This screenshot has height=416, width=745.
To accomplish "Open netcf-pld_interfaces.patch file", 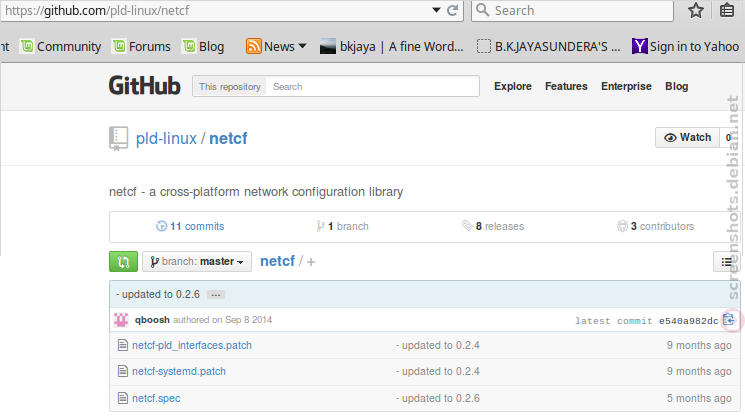I will pyautogui.click(x=192, y=346).
